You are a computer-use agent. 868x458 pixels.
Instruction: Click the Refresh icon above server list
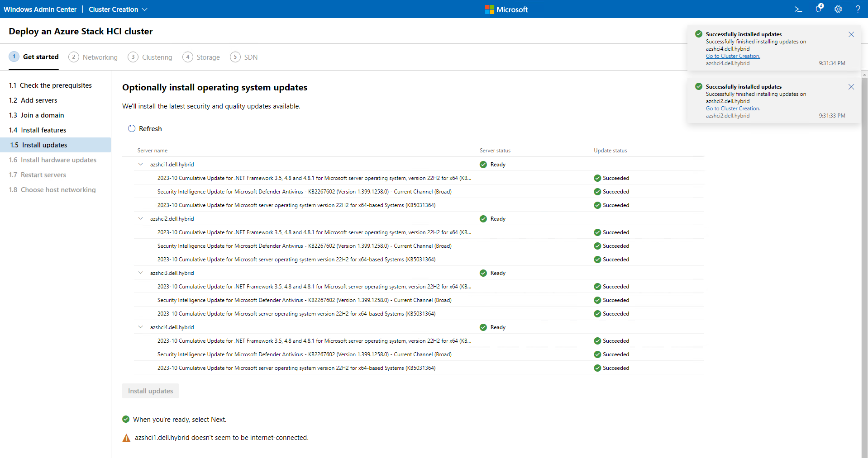click(x=132, y=128)
